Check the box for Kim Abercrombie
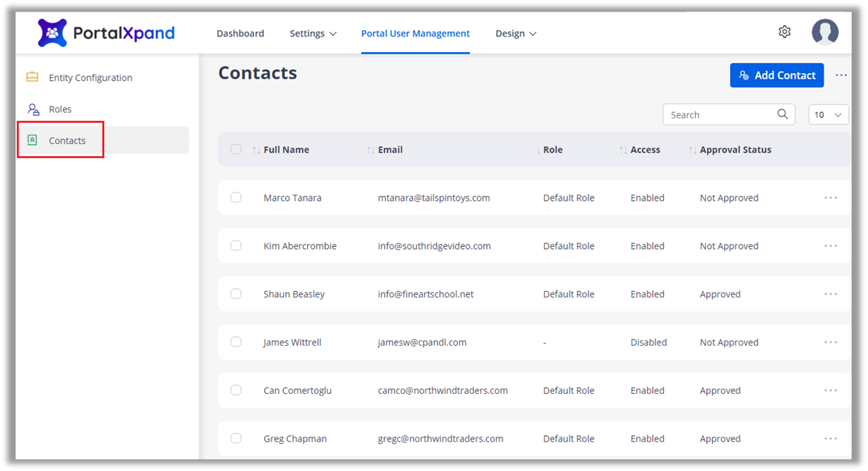868x471 pixels. tap(236, 246)
